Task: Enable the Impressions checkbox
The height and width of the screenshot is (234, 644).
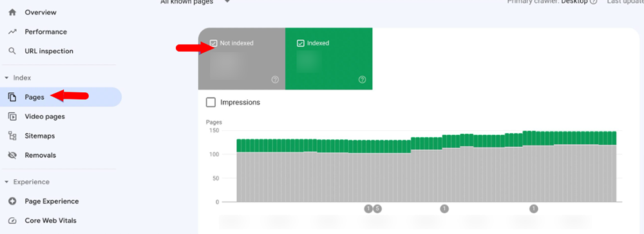Action: click(x=211, y=102)
